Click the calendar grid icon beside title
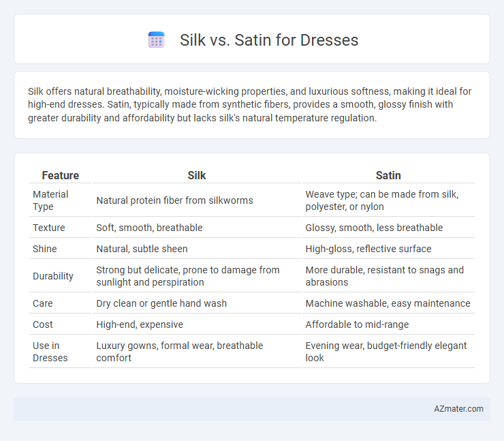504x441 pixels. pos(156,40)
